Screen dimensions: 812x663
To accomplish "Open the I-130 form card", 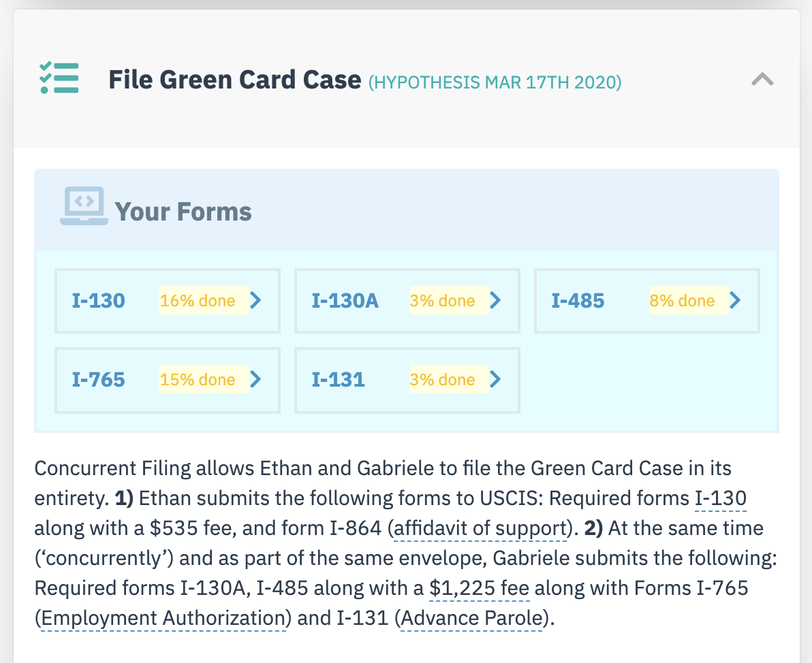I will (x=168, y=301).
